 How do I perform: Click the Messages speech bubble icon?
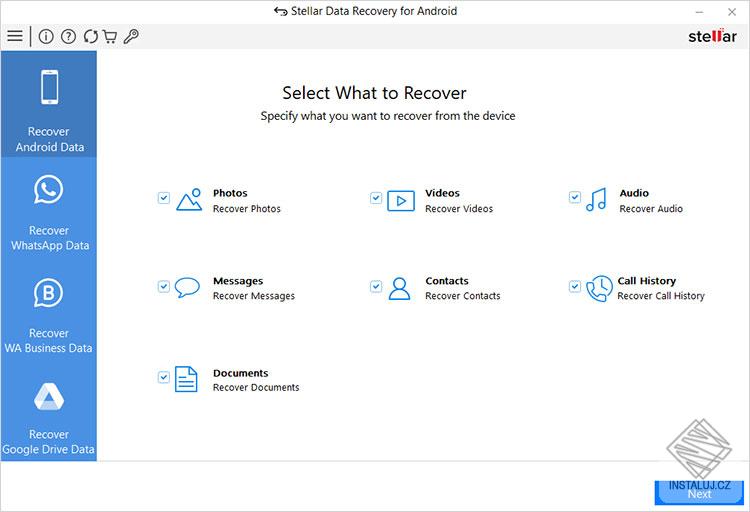pyautogui.click(x=187, y=287)
